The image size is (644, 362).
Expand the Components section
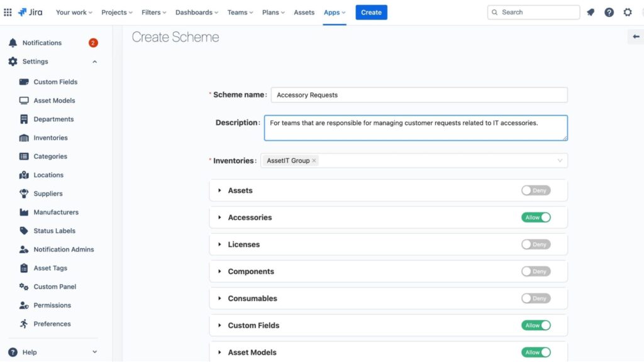[219, 271]
